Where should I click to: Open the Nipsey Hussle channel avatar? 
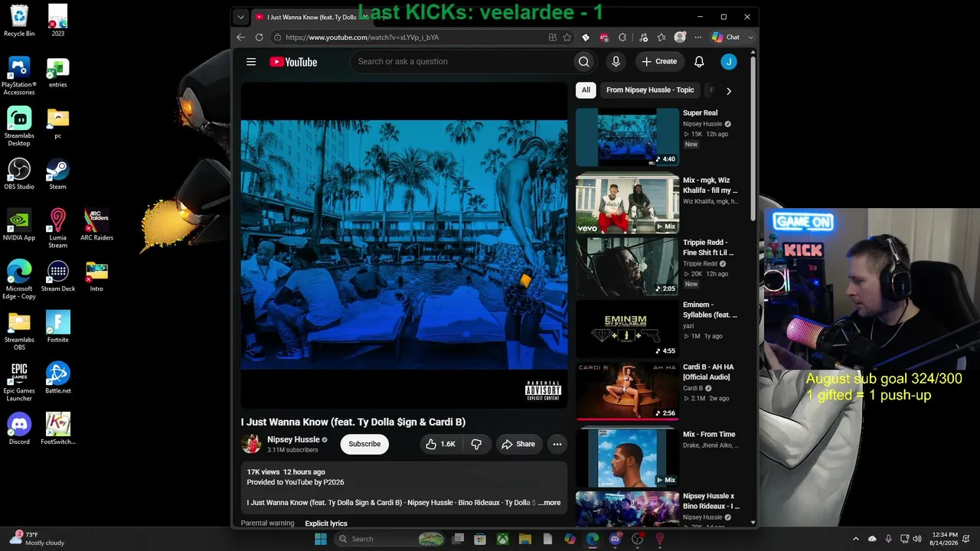(251, 444)
